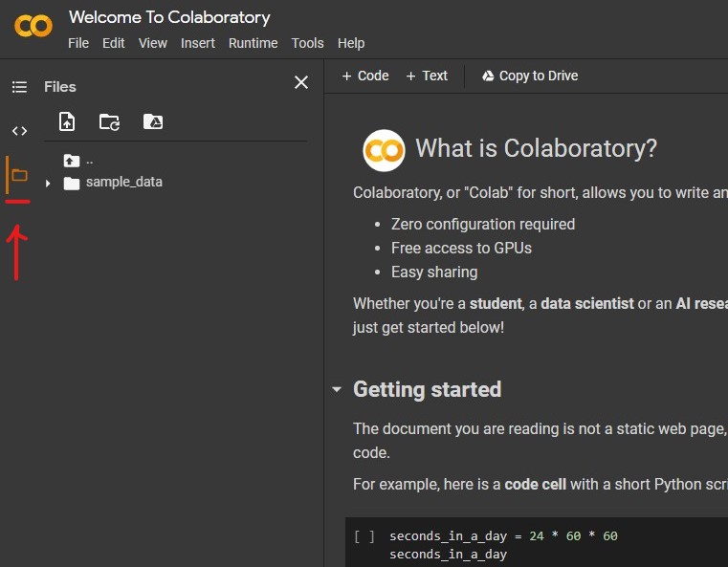The height and width of the screenshot is (567, 728).
Task: Collapse the Getting started section
Action: tap(336, 390)
